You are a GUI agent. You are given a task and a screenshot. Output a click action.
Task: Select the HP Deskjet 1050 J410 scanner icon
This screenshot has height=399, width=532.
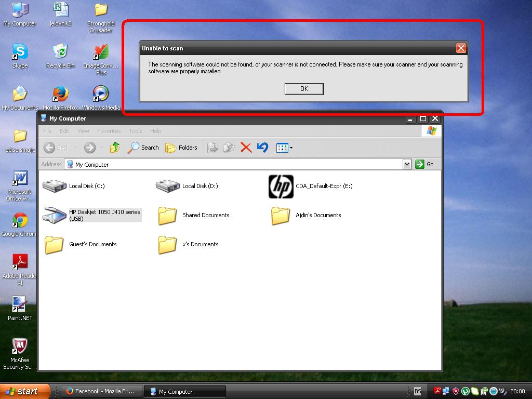54,215
